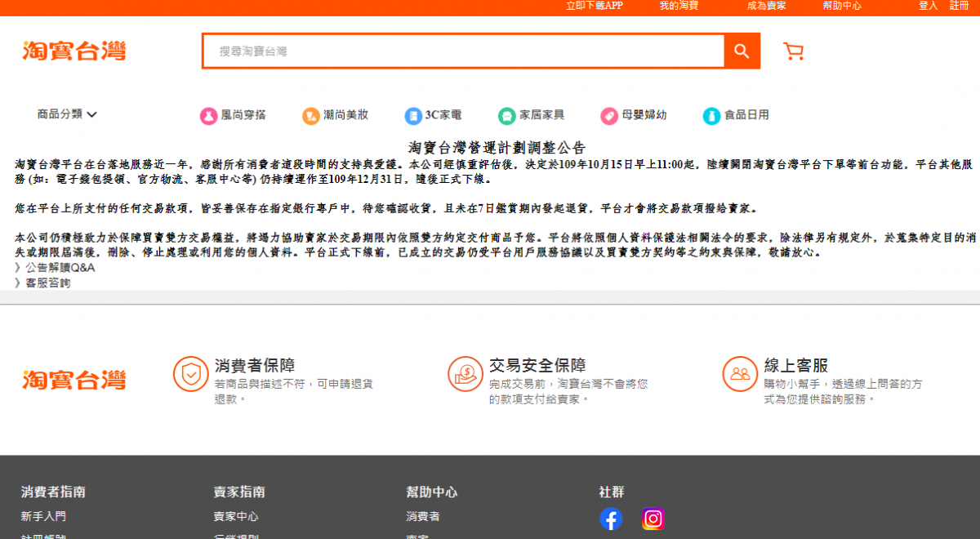Image resolution: width=980 pixels, height=539 pixels.
Task: Click the 線上客服 heading
Action: pyautogui.click(x=796, y=365)
